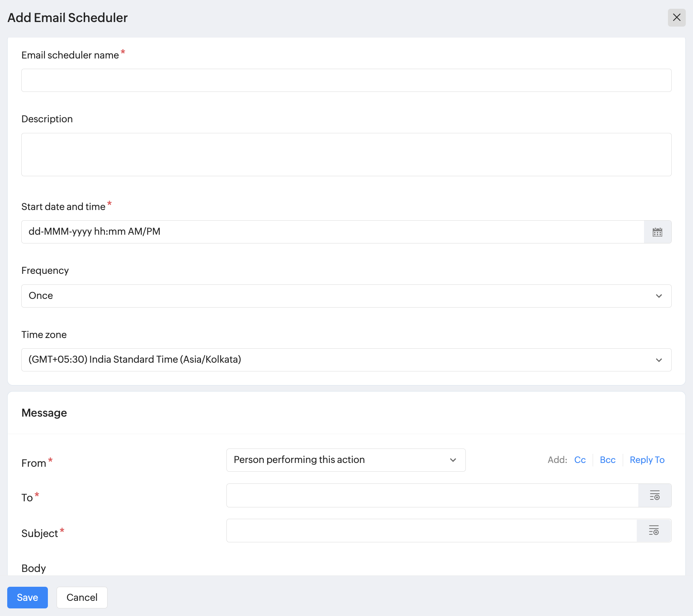Open the calendar date picker icon
Image resolution: width=693 pixels, height=616 pixels.
click(657, 232)
